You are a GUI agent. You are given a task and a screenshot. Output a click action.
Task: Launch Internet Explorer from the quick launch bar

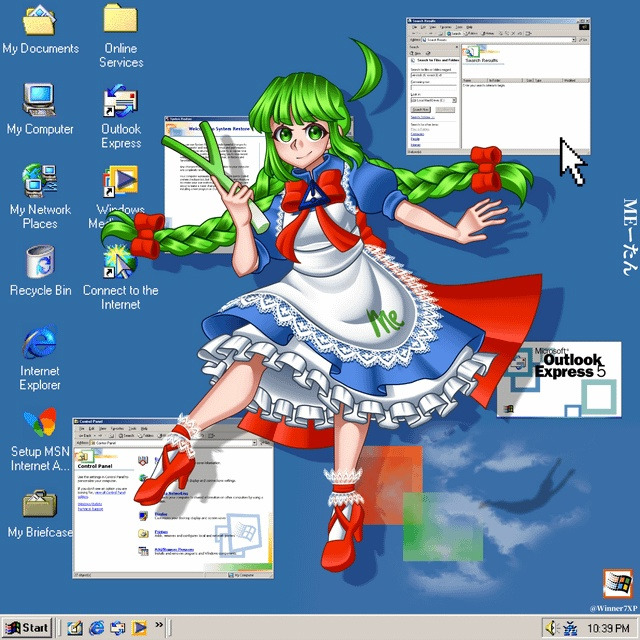[97, 628]
